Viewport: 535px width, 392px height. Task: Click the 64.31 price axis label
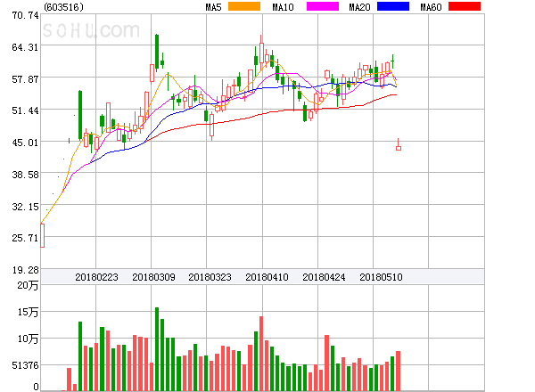point(25,47)
